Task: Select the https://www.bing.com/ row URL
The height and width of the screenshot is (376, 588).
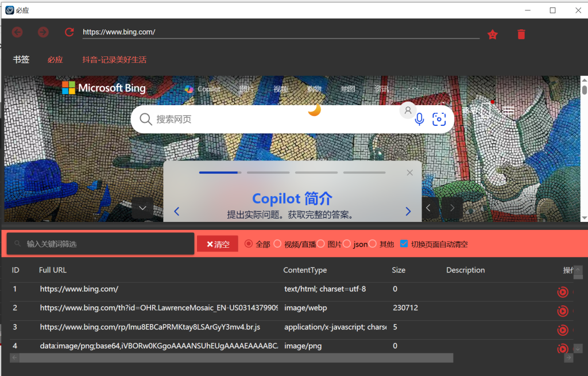Action: click(79, 289)
